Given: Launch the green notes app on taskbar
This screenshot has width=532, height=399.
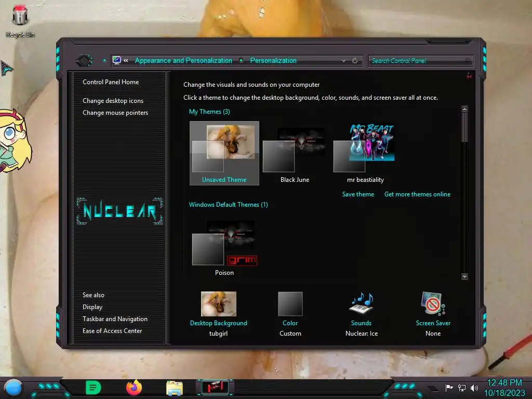Looking at the screenshot, I should (x=94, y=388).
